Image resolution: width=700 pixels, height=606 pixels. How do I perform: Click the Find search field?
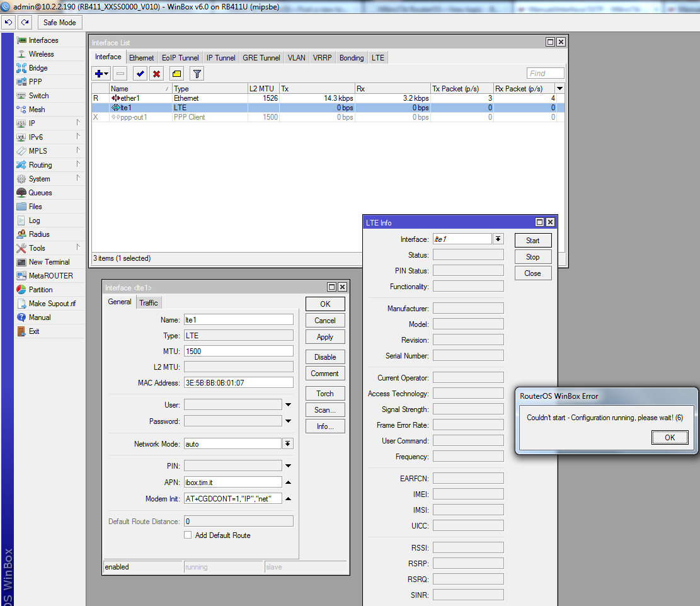pos(546,74)
